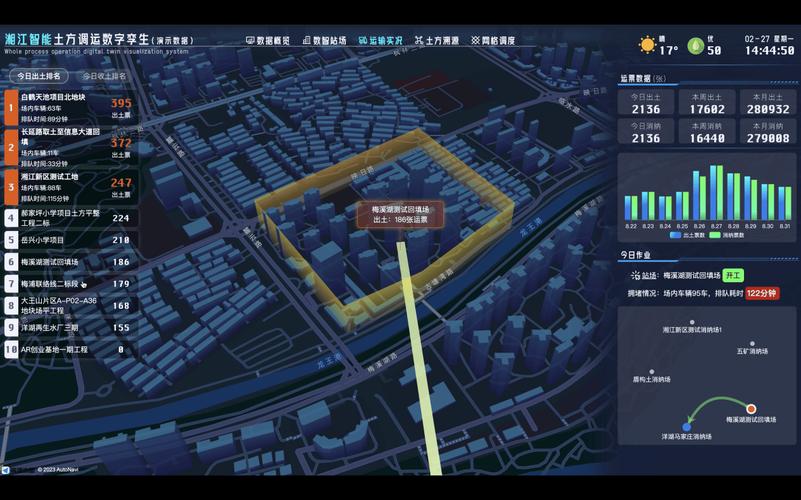Image resolution: width=801 pixels, height=500 pixels.
Task: Click the blue logo icon at bottom-left corner
Action: (6, 470)
